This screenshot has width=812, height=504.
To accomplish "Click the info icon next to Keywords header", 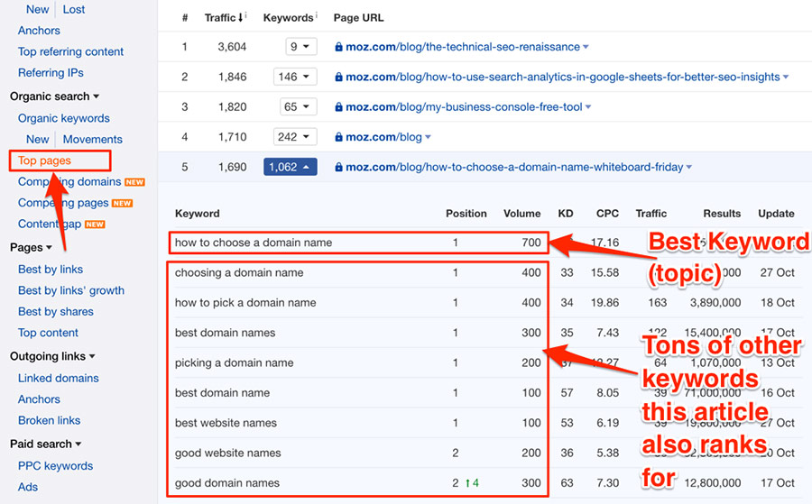I will point(314,16).
